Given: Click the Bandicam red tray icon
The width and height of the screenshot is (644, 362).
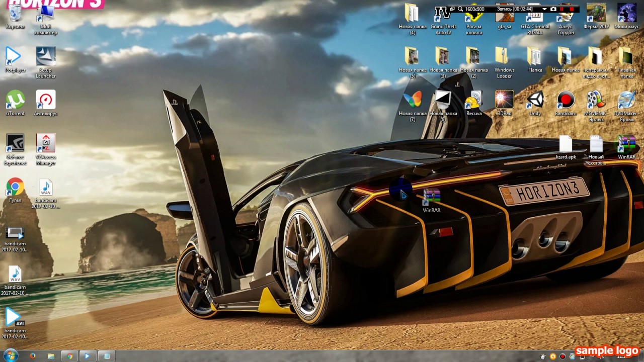Looking at the screenshot, I should [562, 356].
